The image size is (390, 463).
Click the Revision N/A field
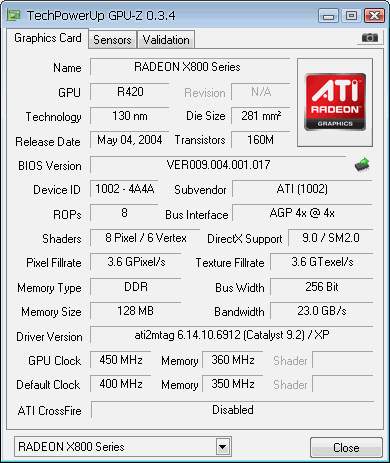[x=261, y=92]
